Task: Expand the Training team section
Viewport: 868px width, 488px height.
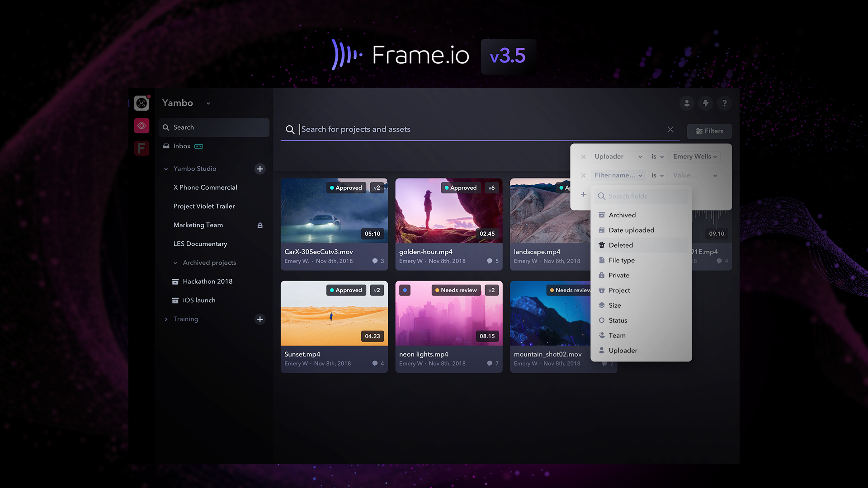Action: click(x=166, y=319)
